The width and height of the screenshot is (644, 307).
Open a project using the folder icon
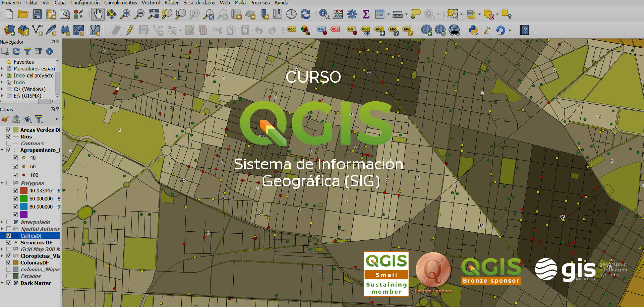23,14
